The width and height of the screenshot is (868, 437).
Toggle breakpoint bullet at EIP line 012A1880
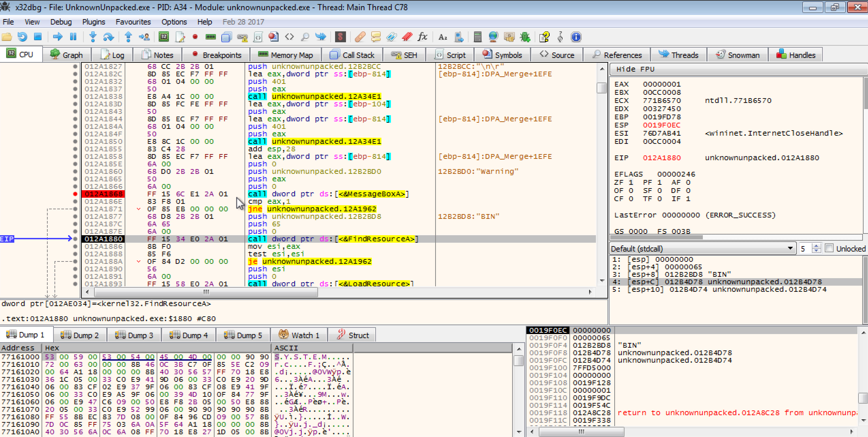coord(75,239)
